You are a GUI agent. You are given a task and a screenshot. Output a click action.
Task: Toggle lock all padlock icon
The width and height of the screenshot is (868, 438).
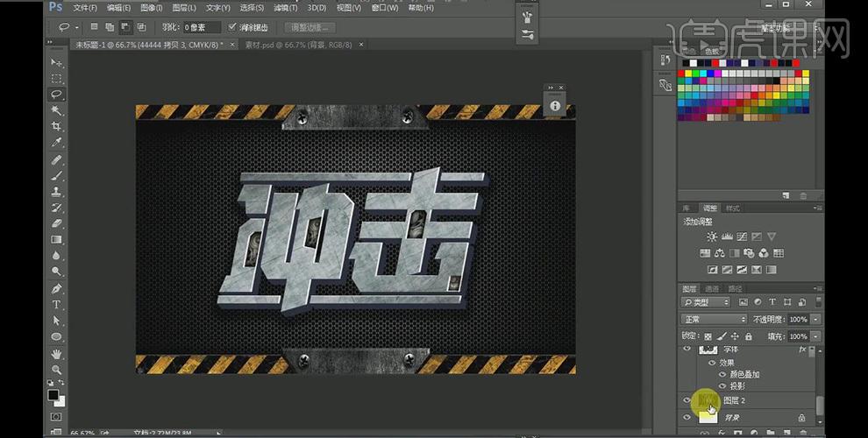click(749, 336)
